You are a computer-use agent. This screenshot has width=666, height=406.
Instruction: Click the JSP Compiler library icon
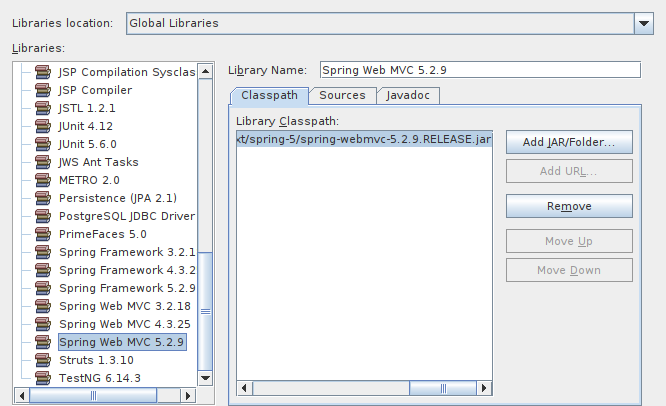[43, 90]
